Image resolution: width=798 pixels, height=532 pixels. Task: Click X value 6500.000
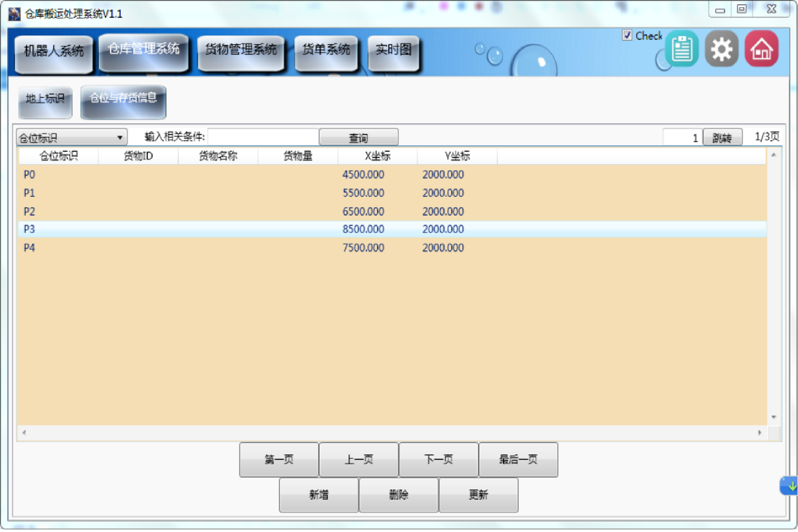point(364,211)
